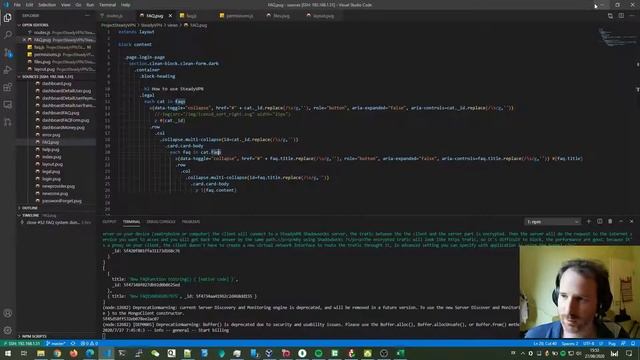The image size is (640, 360).
Task: Split the terminal pane
Action: (x=600, y=221)
